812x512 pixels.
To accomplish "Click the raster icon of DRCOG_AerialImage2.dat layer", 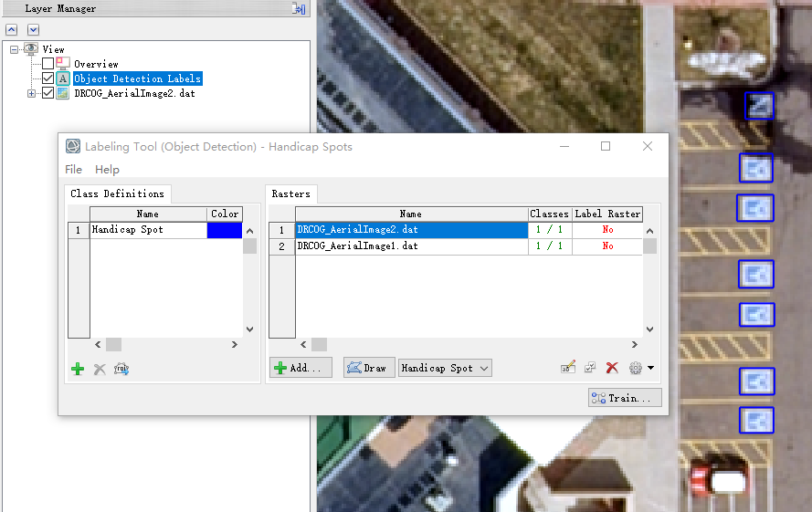I will [x=63, y=93].
